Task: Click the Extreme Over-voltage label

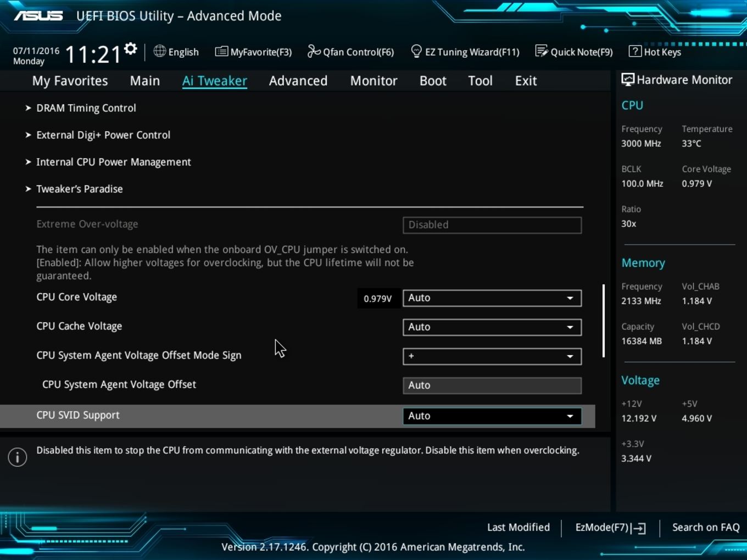Action: coord(87,224)
